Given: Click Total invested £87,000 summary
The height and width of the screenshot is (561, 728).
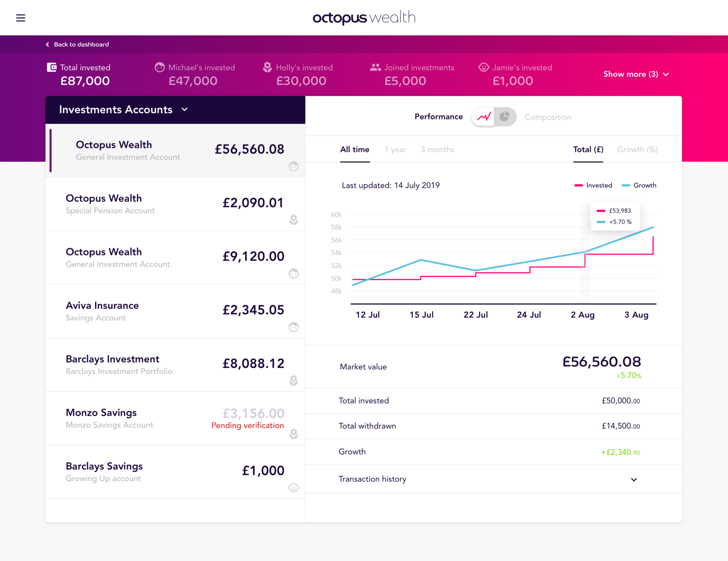Looking at the screenshot, I should point(78,74).
